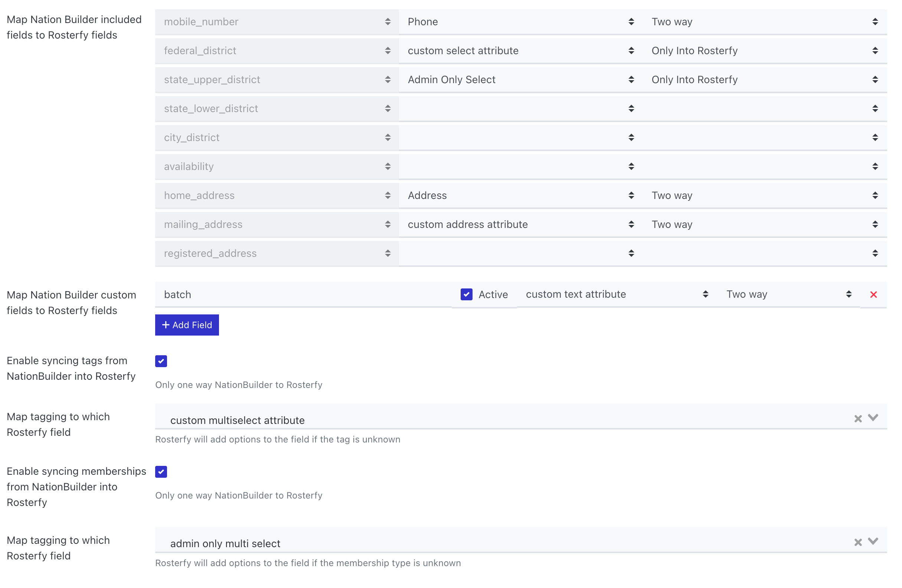This screenshot has height=588, width=902.
Task: Open the city_district field dropdown
Action: coord(277,138)
